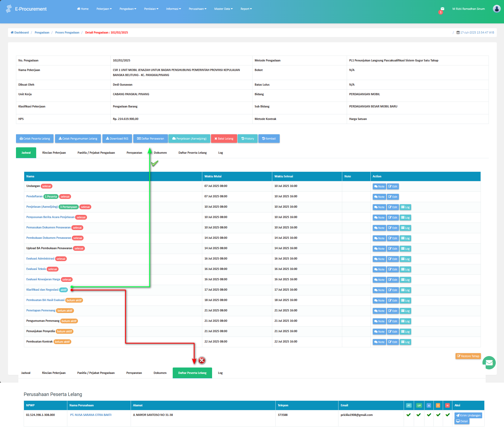Click the Download RKS button
This screenshot has width=504, height=430.
[x=117, y=139]
